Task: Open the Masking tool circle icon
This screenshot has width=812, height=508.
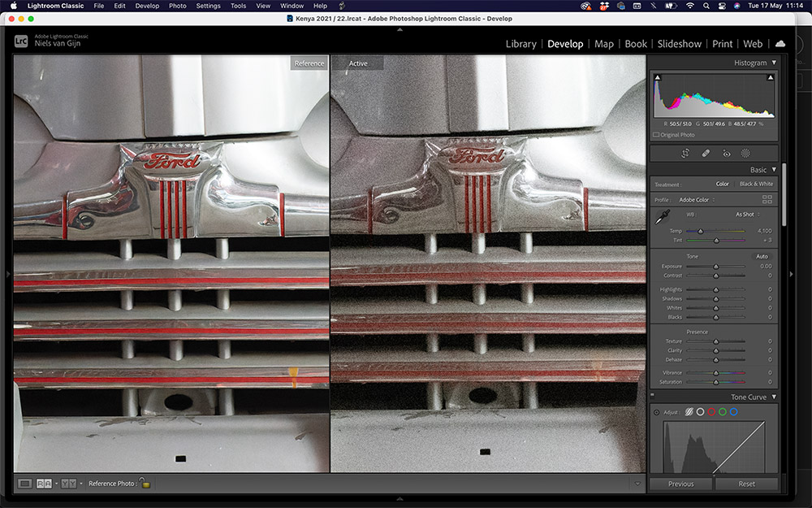Action: coord(745,154)
